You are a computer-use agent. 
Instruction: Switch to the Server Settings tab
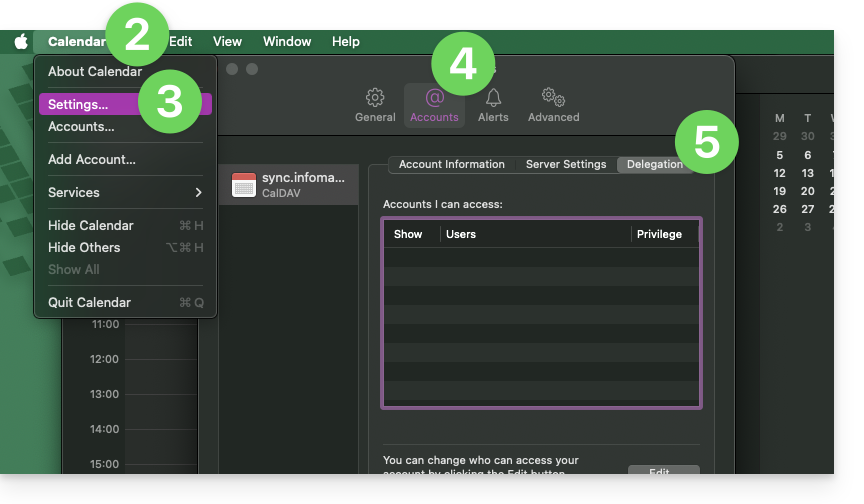click(x=566, y=165)
